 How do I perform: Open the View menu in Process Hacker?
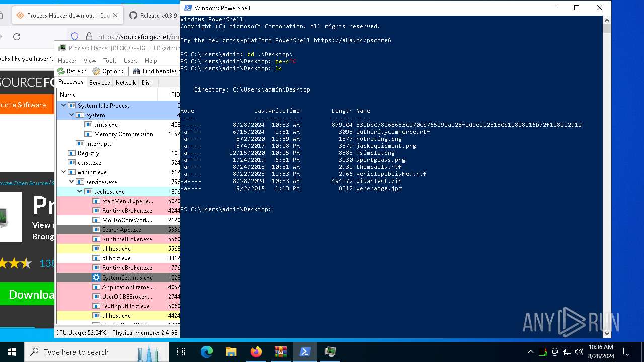pos(90,60)
